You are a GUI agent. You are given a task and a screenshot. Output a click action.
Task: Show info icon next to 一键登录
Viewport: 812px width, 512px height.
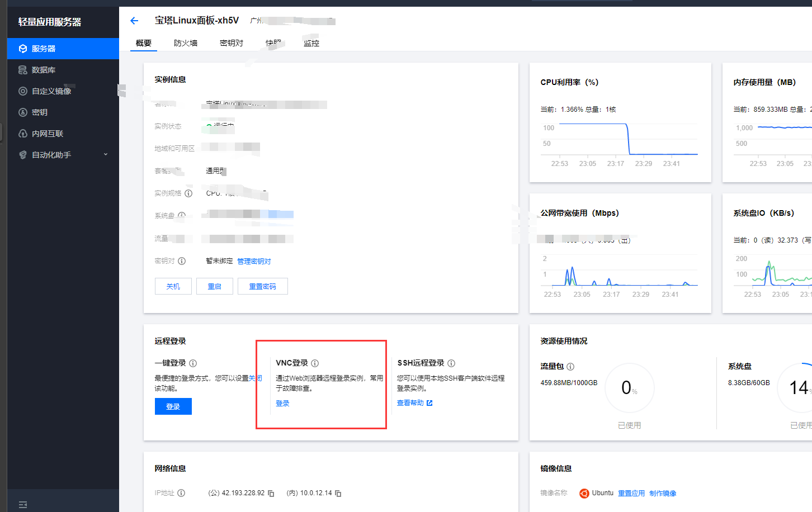tap(193, 363)
